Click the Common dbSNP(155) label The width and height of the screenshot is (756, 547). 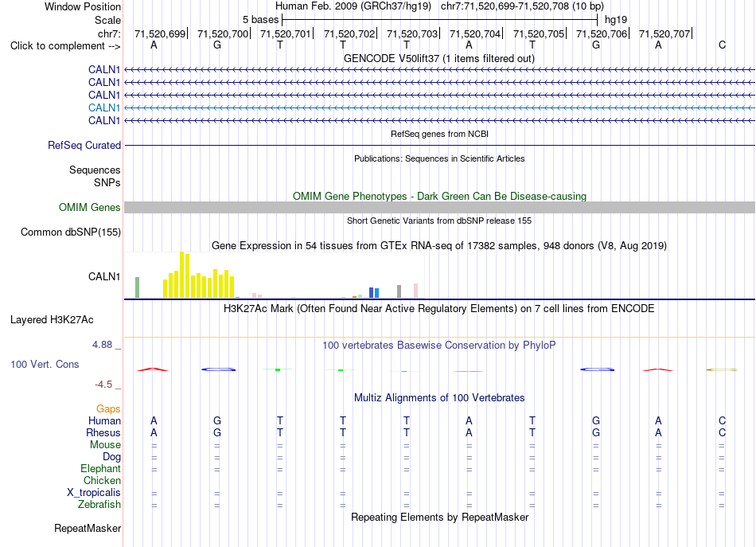click(70, 232)
